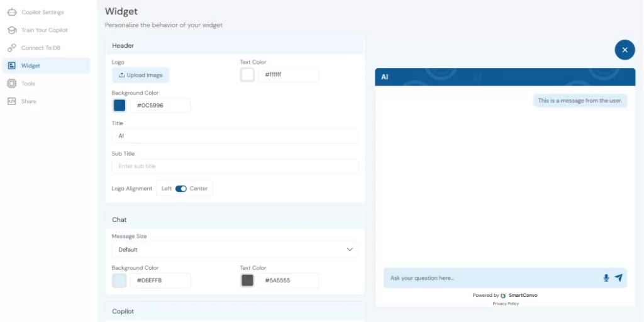Click the Share code icon
The image size is (644, 322).
[x=12, y=101]
